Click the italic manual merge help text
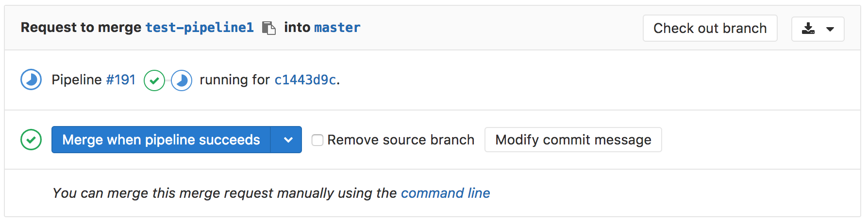 click(224, 193)
